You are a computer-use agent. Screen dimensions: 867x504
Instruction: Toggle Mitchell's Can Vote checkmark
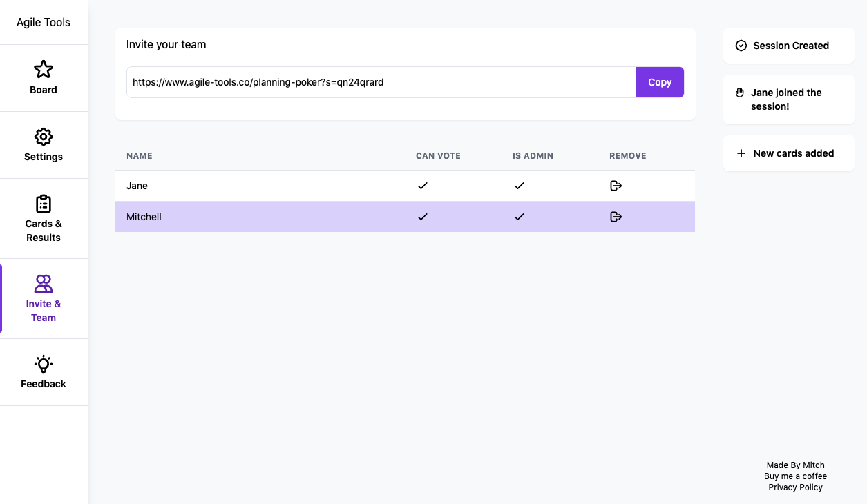click(x=423, y=217)
